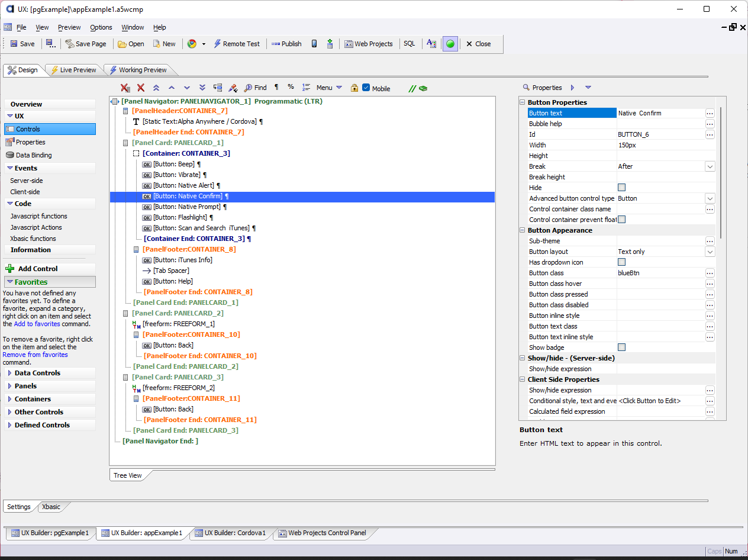Click the Save floppy disk button

22,44
